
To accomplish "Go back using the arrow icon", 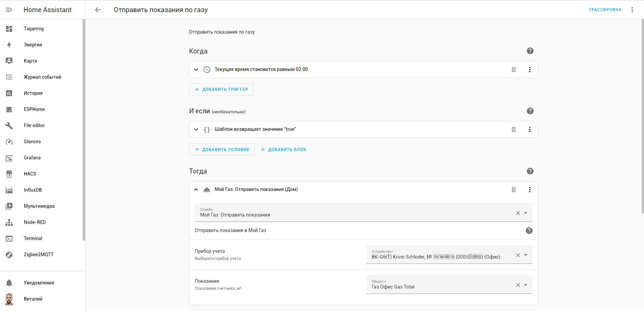I will tap(98, 10).
